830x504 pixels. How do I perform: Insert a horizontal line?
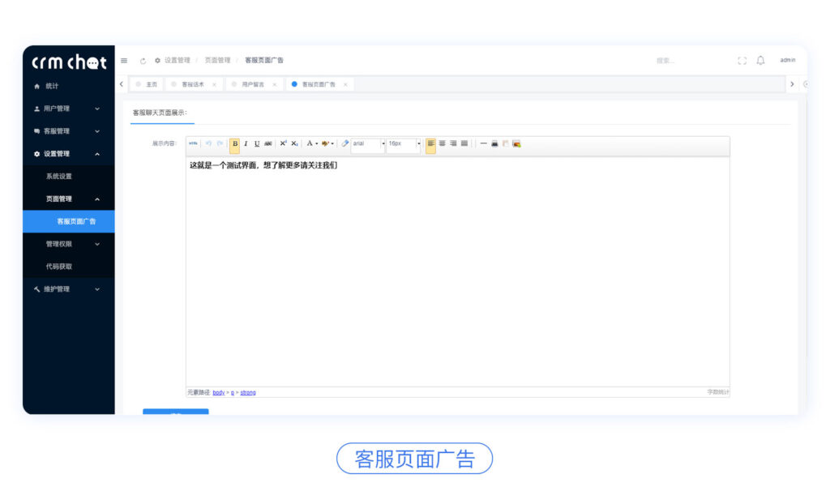pyautogui.click(x=482, y=143)
